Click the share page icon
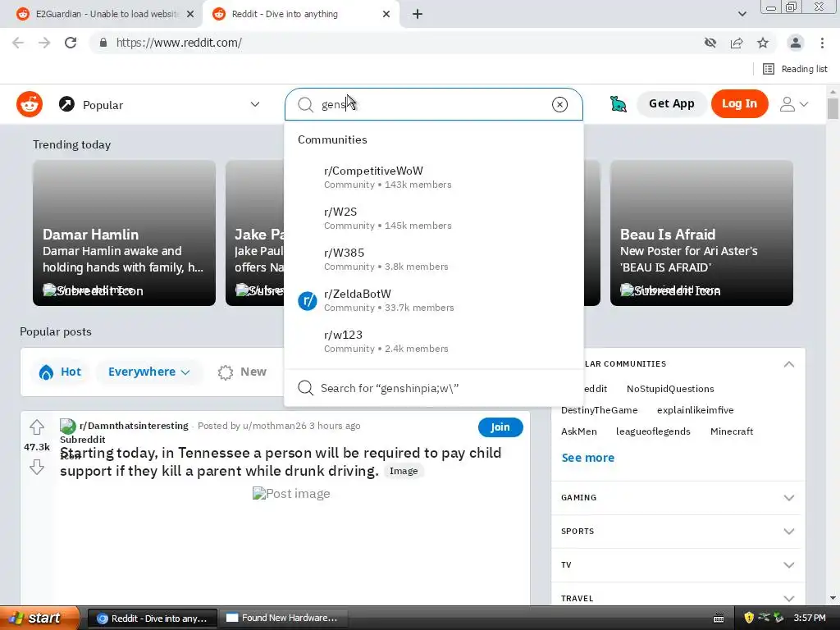The height and width of the screenshot is (630, 840). coord(737,43)
